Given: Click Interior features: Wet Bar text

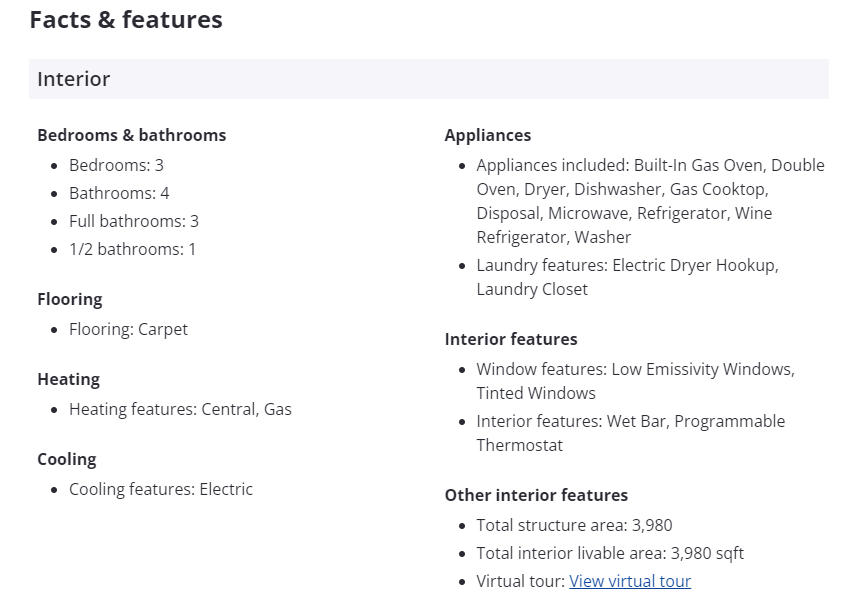Looking at the screenshot, I should (630, 421).
